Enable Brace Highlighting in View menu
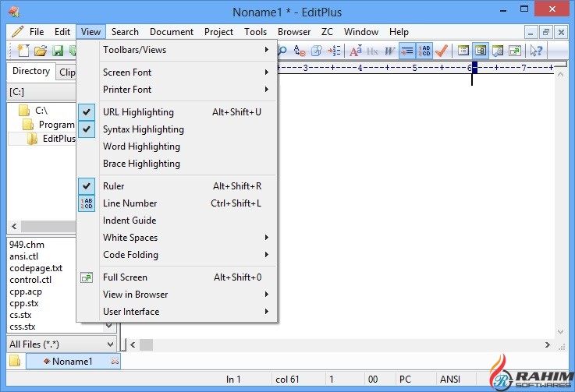The height and width of the screenshot is (392, 575). (177, 164)
